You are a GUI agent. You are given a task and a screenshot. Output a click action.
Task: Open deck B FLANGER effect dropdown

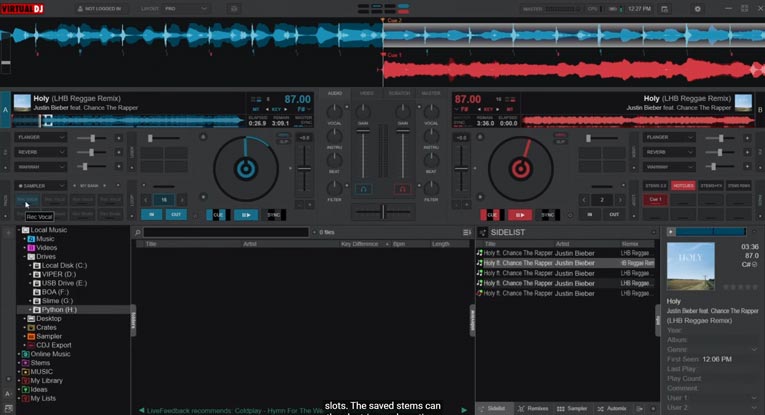click(x=668, y=138)
